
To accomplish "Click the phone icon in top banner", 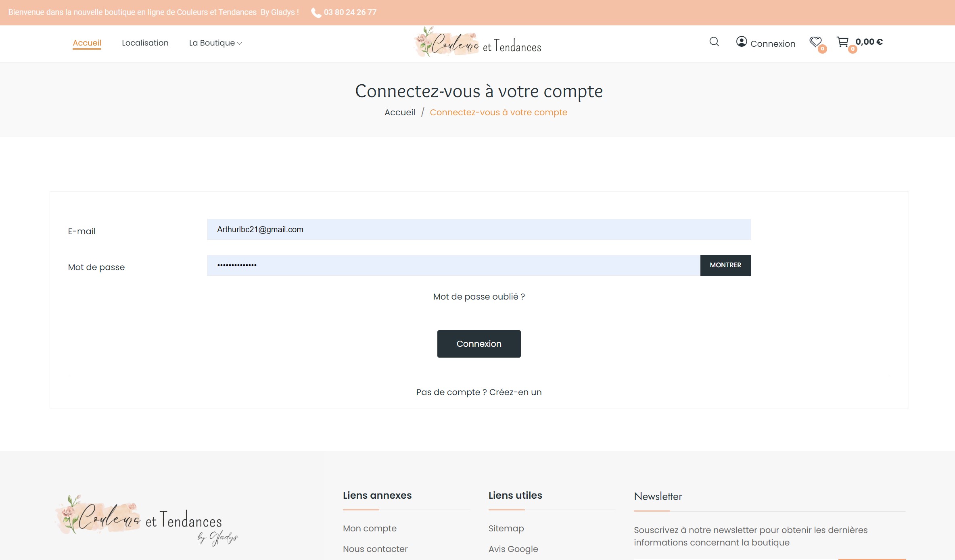I will [316, 13].
